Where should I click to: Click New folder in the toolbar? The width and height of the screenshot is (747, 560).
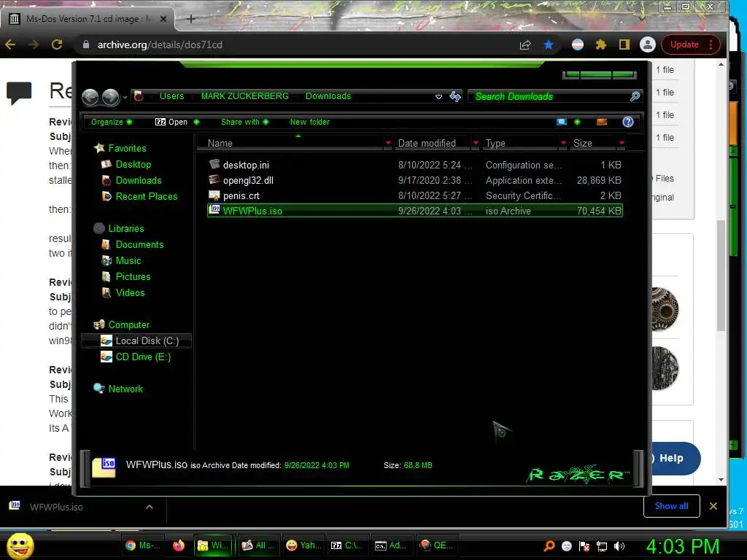[309, 122]
